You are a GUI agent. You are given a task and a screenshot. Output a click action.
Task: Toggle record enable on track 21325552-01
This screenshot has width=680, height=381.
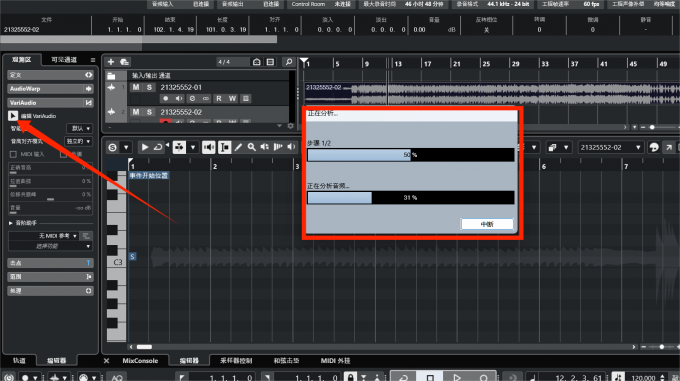[x=165, y=98]
